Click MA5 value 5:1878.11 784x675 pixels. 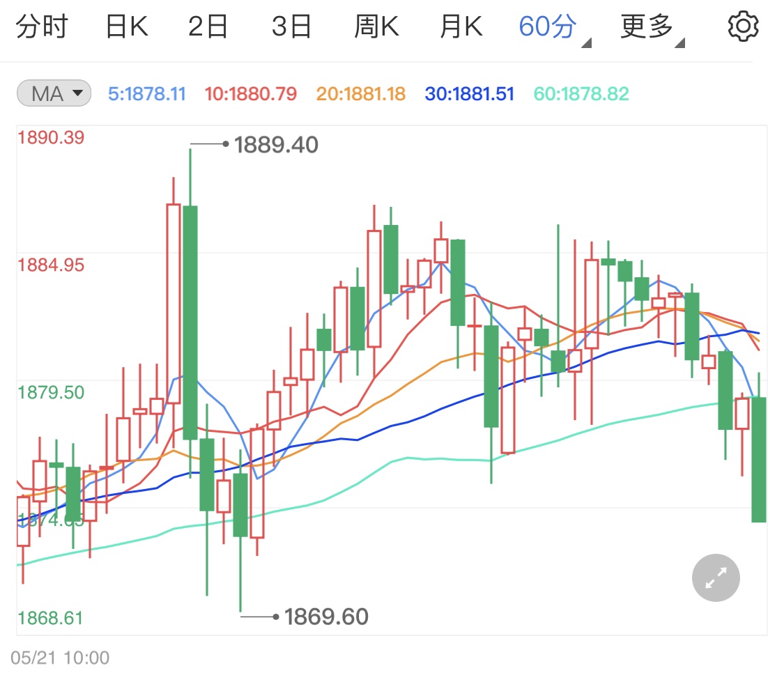[x=147, y=94]
